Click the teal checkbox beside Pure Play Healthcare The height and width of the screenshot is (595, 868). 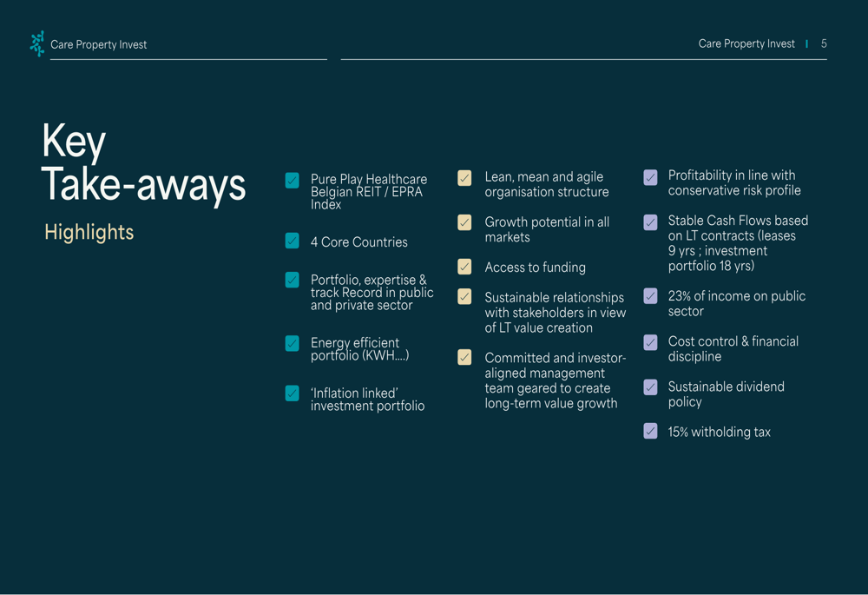pyautogui.click(x=293, y=181)
